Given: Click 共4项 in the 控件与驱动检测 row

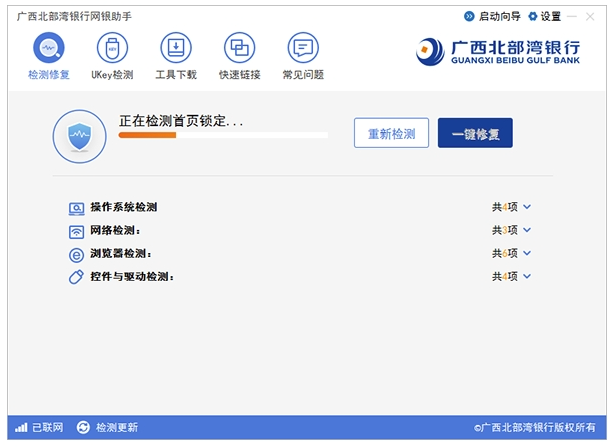Looking at the screenshot, I should pos(505,276).
